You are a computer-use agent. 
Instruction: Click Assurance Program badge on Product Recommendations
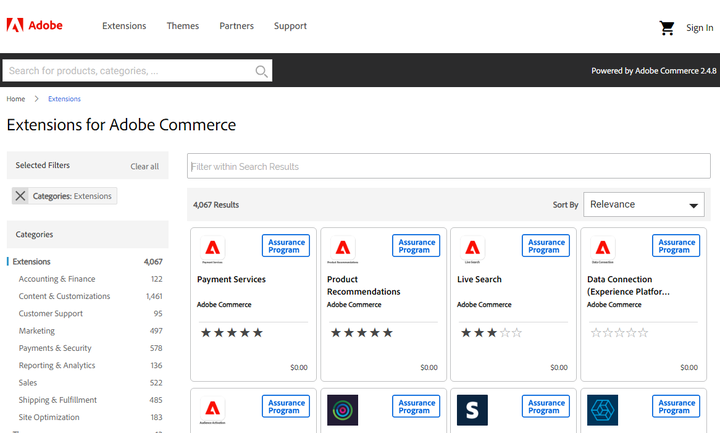click(x=416, y=246)
